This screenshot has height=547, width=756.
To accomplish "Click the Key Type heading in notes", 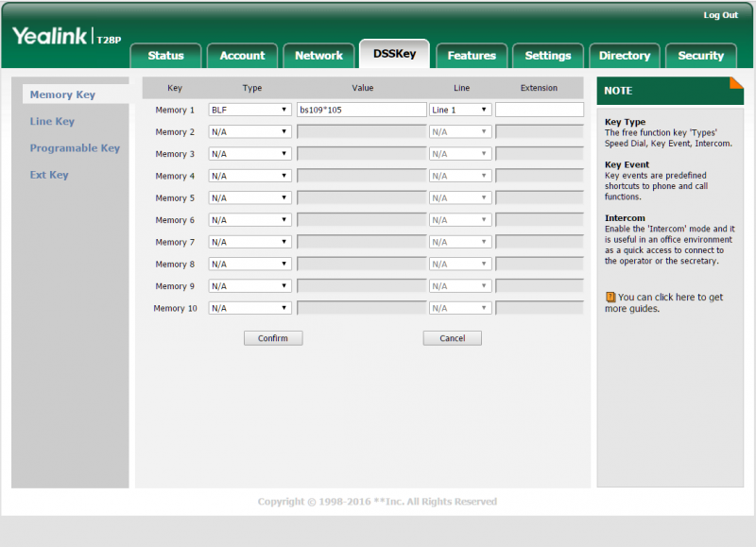I will point(625,122).
